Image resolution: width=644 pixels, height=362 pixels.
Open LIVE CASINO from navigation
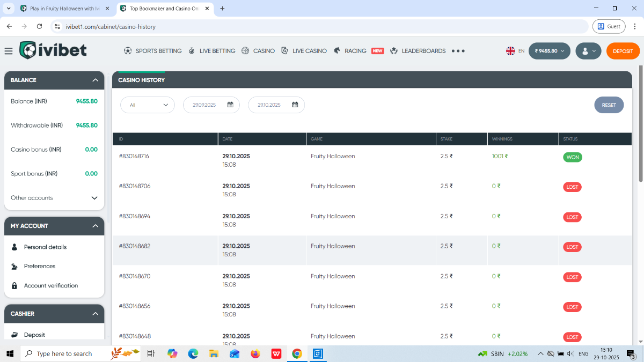[x=304, y=51]
